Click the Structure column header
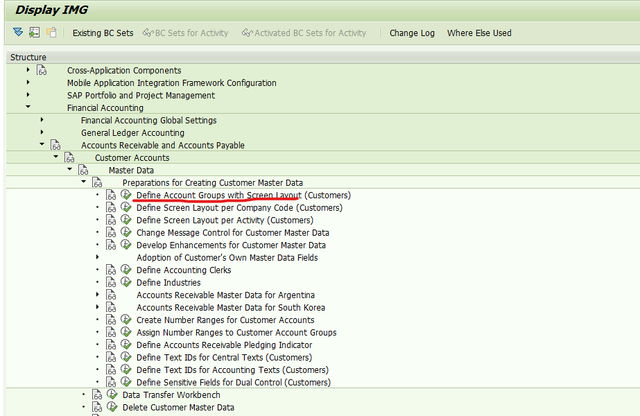The image size is (640, 416). [322, 57]
